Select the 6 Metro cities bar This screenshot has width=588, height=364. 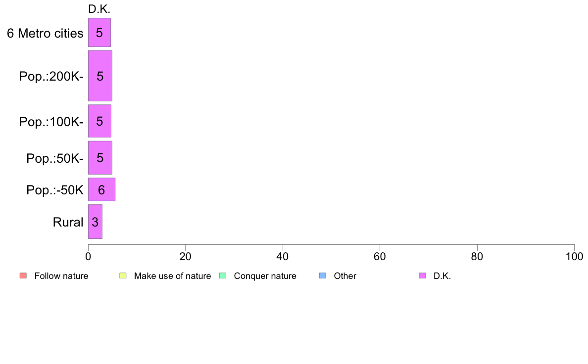[99, 33]
